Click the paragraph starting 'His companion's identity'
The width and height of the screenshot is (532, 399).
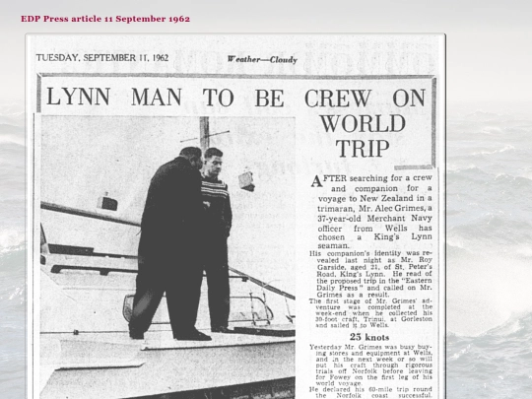point(370,274)
